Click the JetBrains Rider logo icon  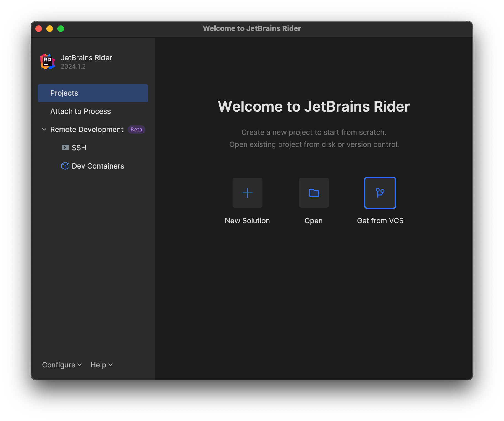[47, 61]
